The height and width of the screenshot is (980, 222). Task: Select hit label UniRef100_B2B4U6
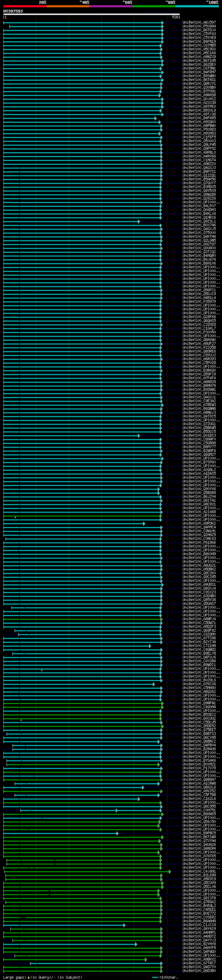pyautogui.click(x=199, y=749)
